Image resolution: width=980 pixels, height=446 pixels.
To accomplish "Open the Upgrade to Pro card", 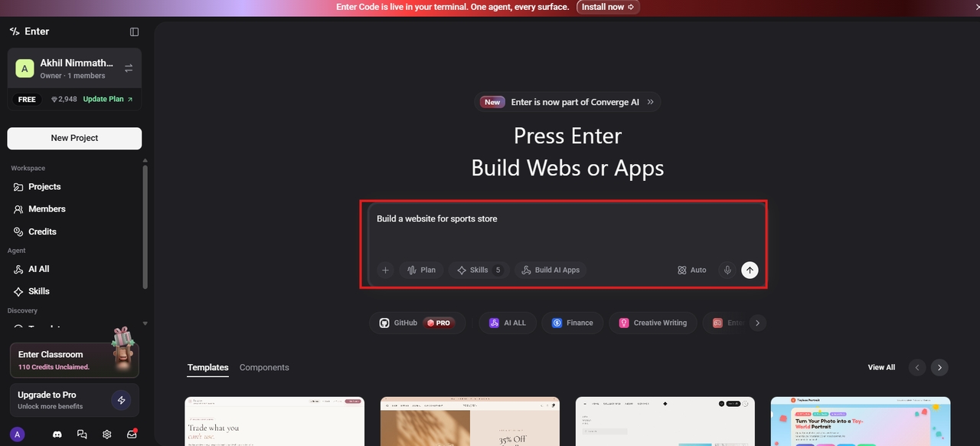I will click(74, 400).
